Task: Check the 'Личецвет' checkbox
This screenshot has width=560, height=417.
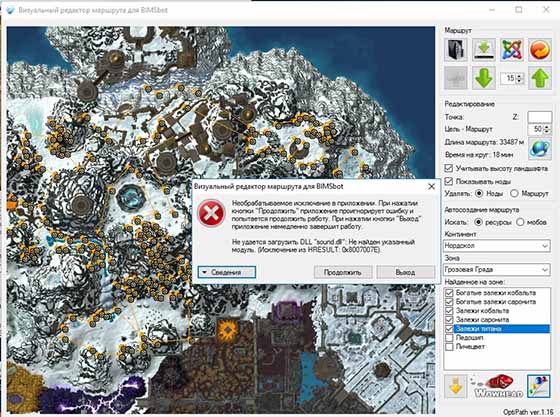Action: 449,346
